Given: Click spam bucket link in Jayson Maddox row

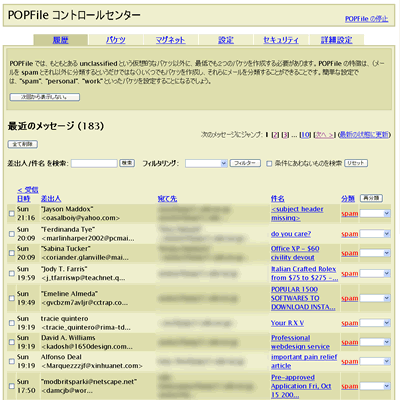Looking at the screenshot, I should (x=349, y=214).
